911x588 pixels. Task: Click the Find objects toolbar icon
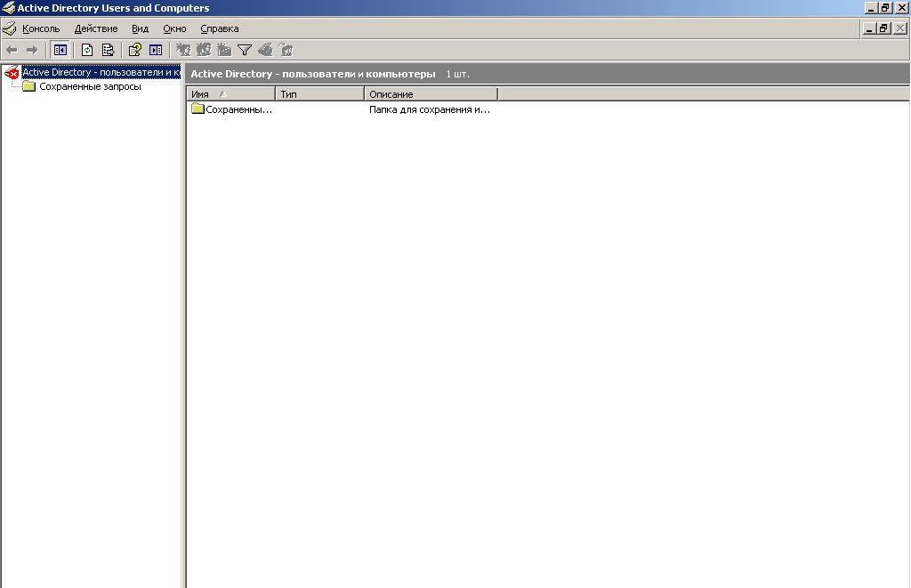[265, 50]
